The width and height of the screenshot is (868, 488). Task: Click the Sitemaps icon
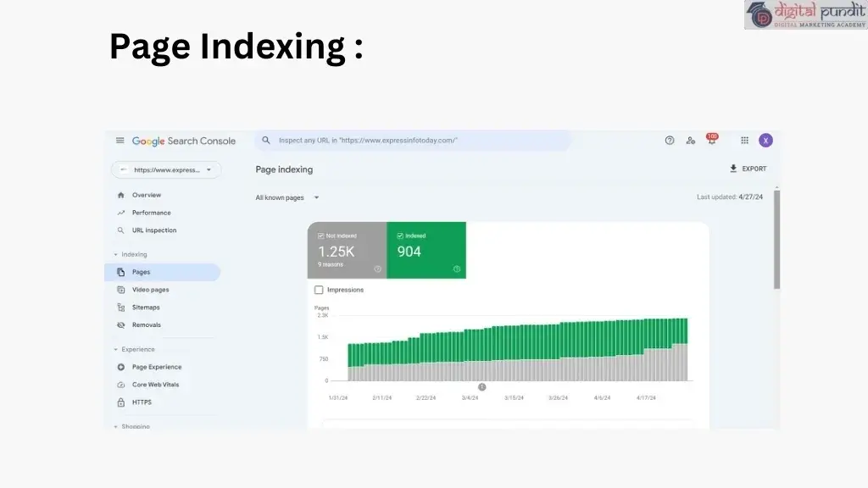pyautogui.click(x=120, y=308)
